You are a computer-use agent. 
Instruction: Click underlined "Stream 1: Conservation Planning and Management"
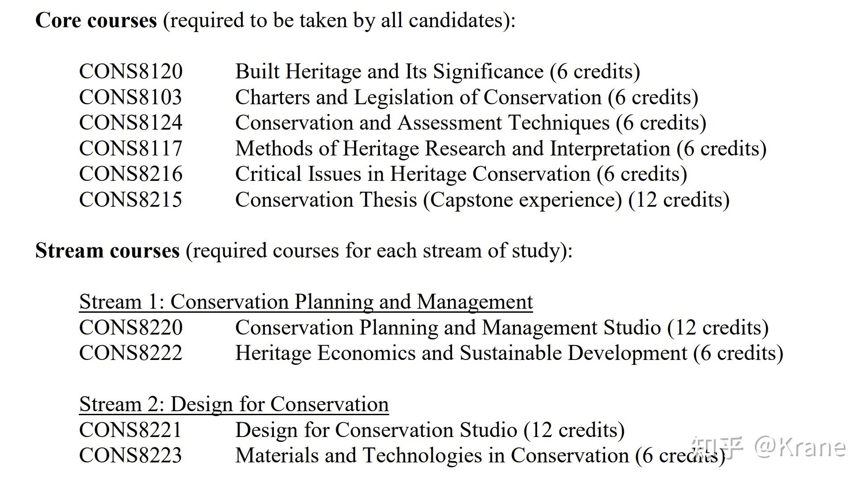tap(306, 302)
